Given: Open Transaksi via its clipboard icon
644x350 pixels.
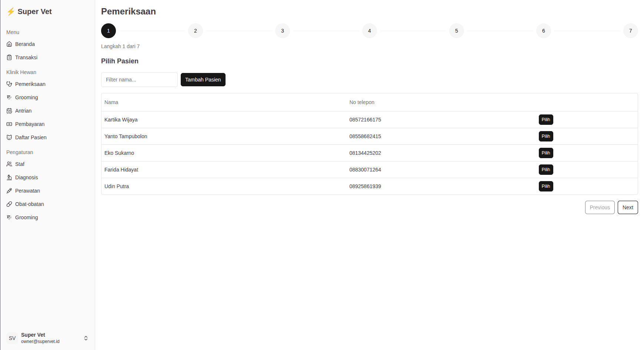Looking at the screenshot, I should pyautogui.click(x=9, y=57).
